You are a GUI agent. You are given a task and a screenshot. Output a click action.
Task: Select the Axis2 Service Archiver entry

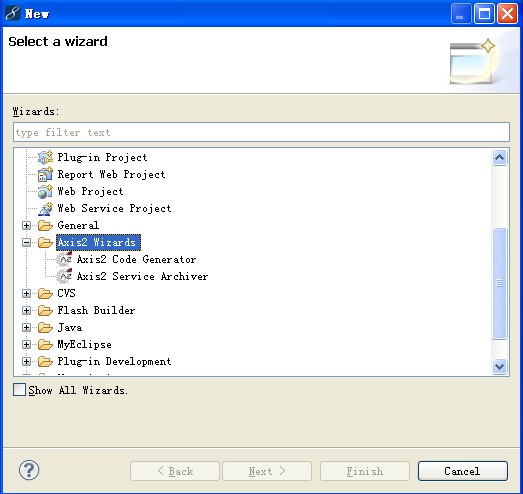(x=142, y=277)
